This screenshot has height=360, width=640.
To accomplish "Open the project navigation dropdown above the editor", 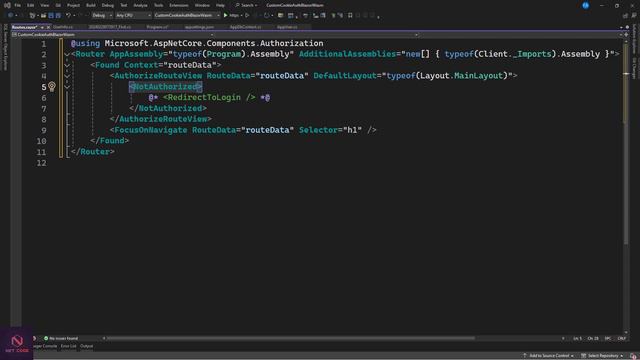I will click(x=113, y=35).
